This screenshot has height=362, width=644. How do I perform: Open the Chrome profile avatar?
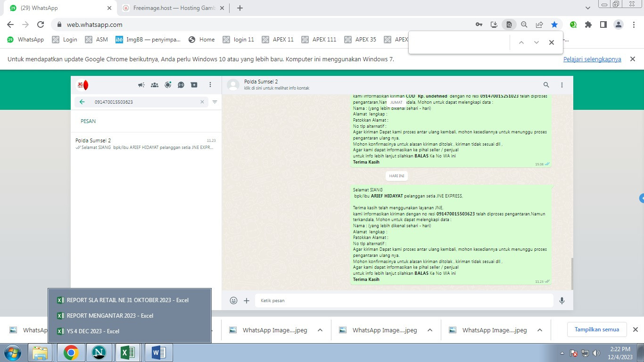pyautogui.click(x=619, y=25)
